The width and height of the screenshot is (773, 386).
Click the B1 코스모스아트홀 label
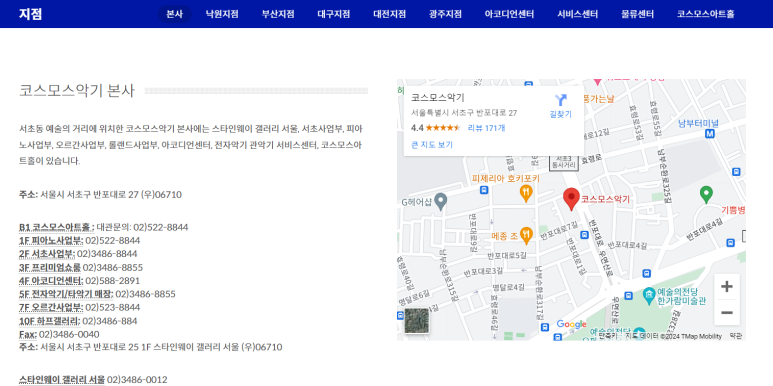coord(57,227)
